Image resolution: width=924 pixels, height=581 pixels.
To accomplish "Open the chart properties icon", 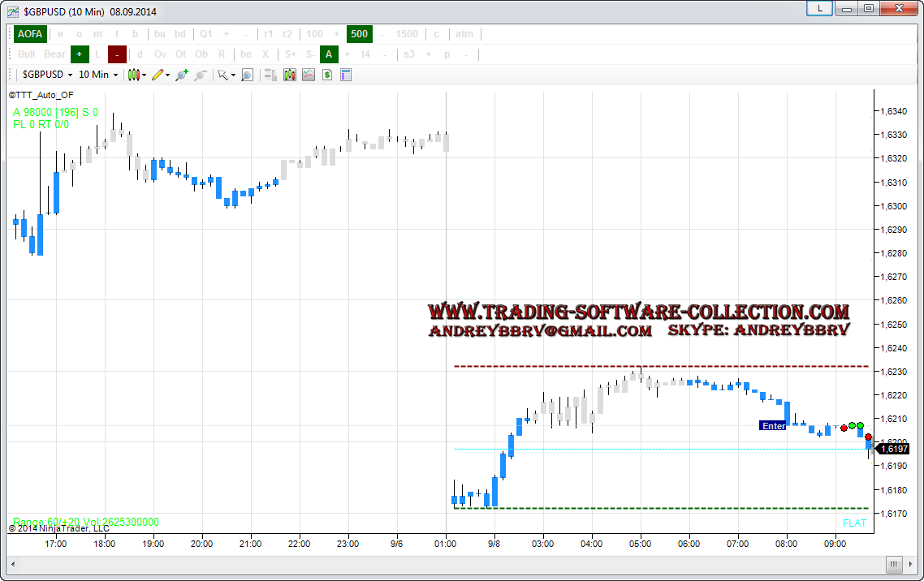I will point(346,75).
